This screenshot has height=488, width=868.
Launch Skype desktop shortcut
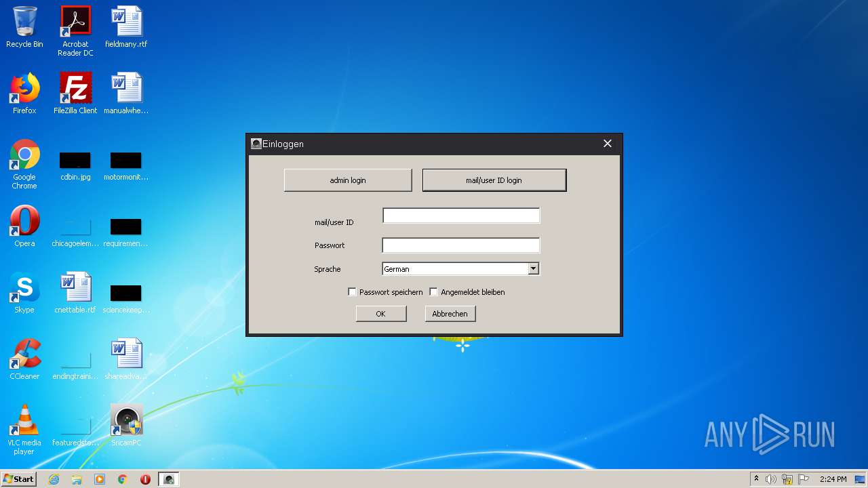(x=24, y=293)
